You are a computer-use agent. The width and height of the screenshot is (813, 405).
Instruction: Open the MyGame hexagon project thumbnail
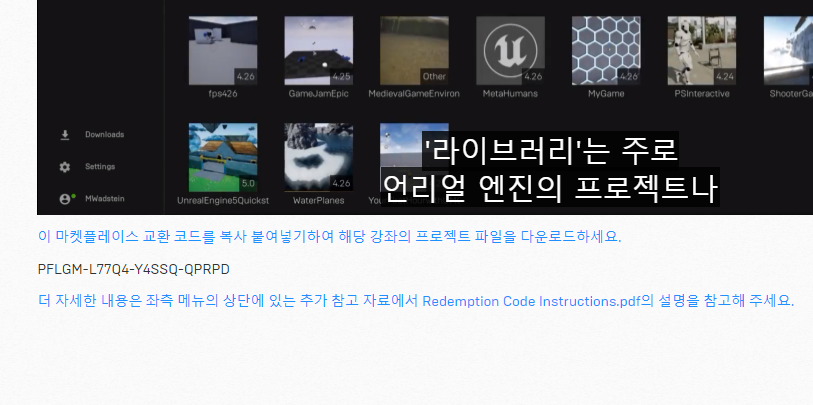[606, 51]
